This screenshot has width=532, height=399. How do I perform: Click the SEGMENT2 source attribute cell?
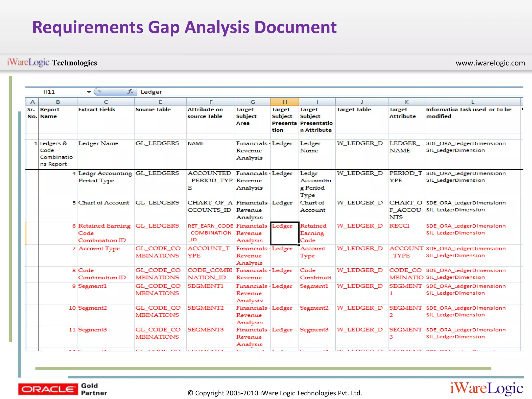pyautogui.click(x=211, y=315)
